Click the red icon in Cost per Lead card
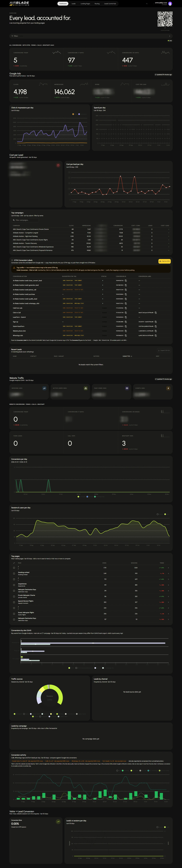 pyautogui.click(x=58, y=165)
